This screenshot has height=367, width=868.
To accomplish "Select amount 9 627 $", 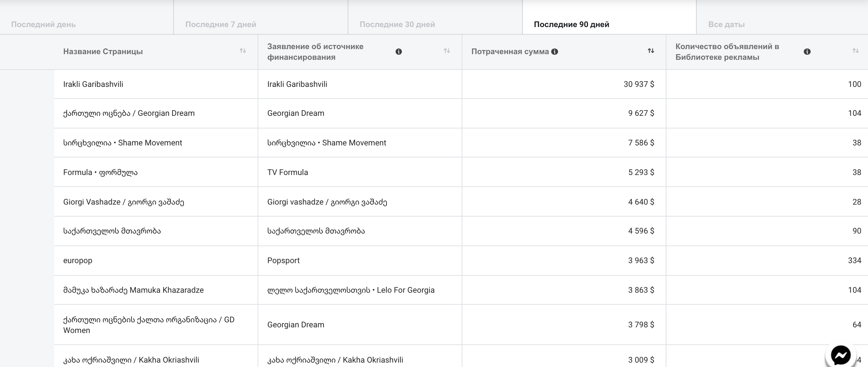I will (641, 113).
